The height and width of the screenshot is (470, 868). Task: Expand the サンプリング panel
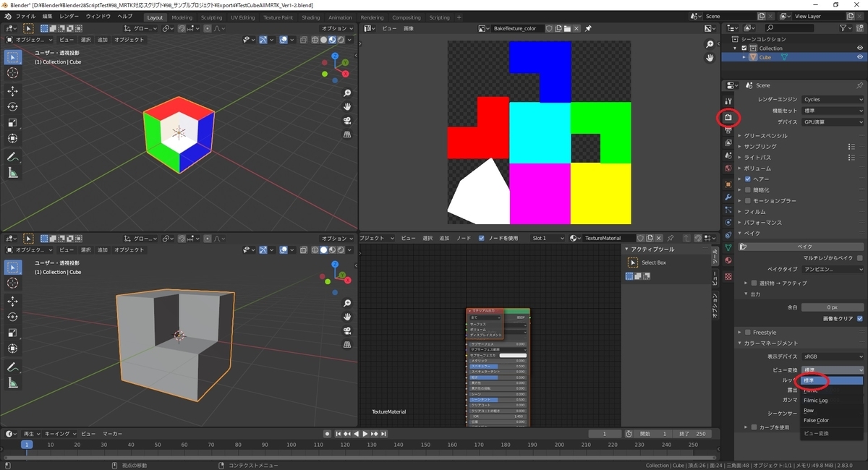coord(760,146)
